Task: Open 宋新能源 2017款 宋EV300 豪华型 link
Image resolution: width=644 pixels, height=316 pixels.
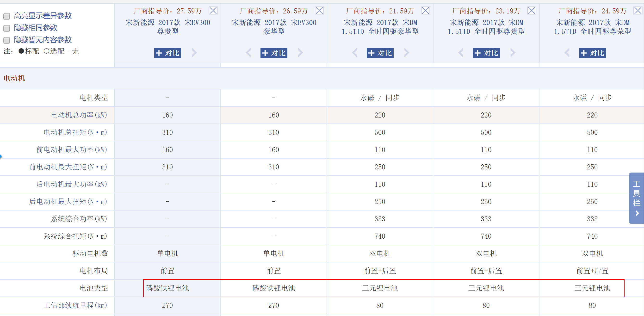Action: 274,27
